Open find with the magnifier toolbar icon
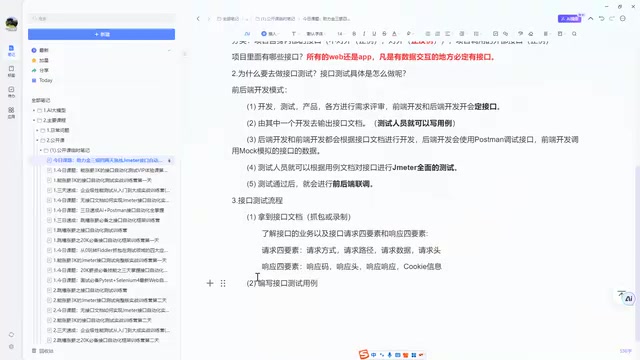This screenshot has height=360, width=640. [x=574, y=34]
